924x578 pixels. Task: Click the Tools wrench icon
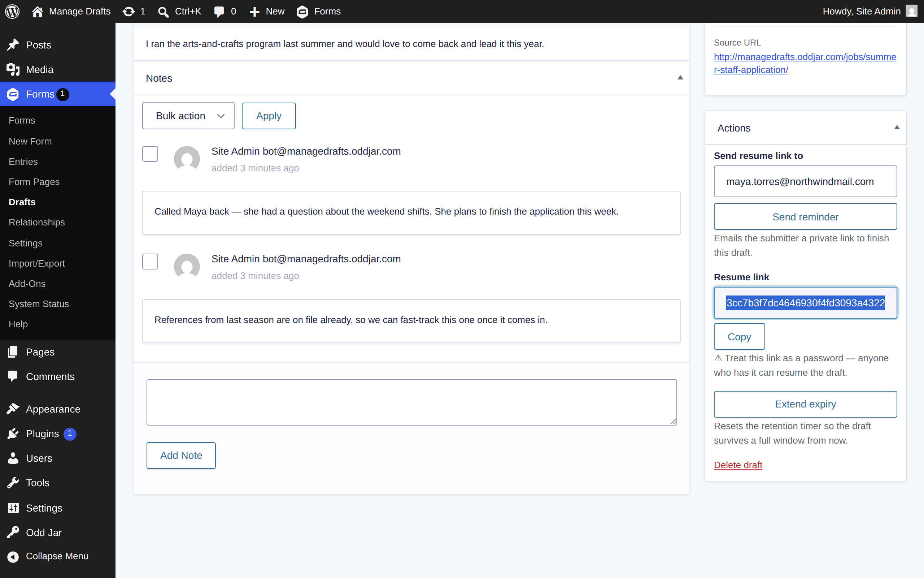pos(13,483)
